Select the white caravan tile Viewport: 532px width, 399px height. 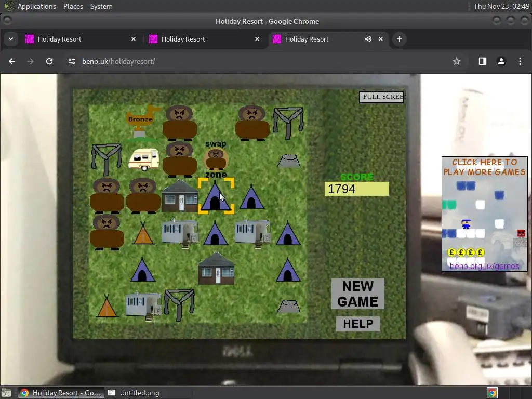pyautogui.click(x=143, y=159)
